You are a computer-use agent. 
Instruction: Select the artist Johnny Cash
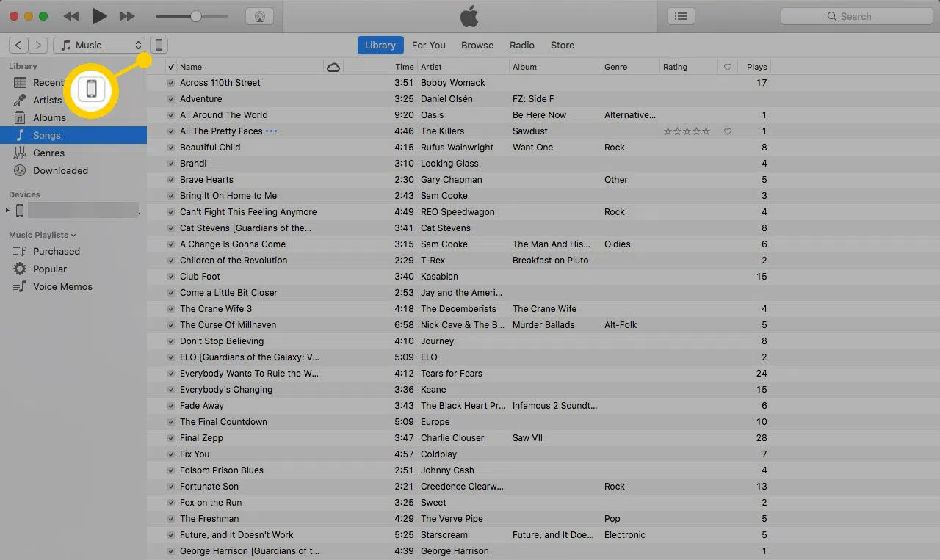click(x=447, y=470)
